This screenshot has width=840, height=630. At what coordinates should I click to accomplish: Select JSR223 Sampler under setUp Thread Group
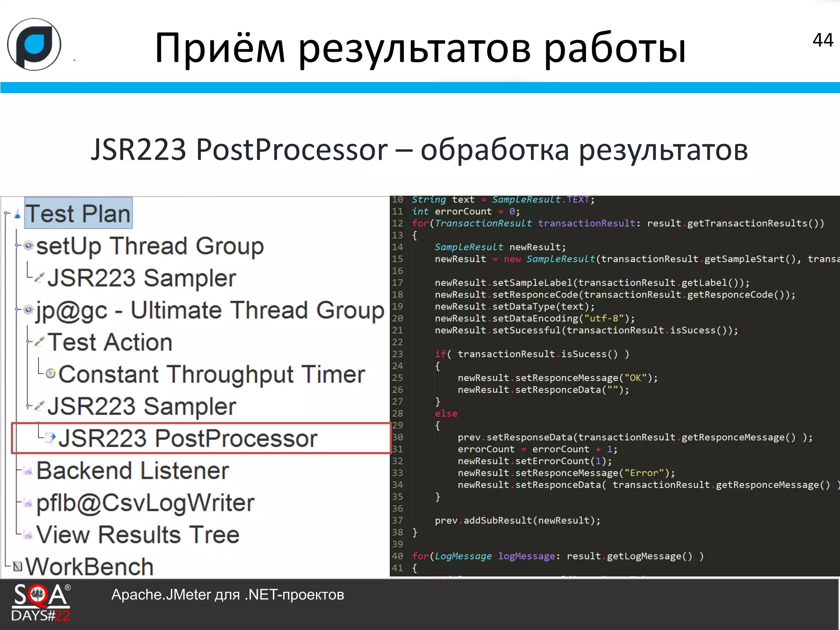click(x=142, y=278)
